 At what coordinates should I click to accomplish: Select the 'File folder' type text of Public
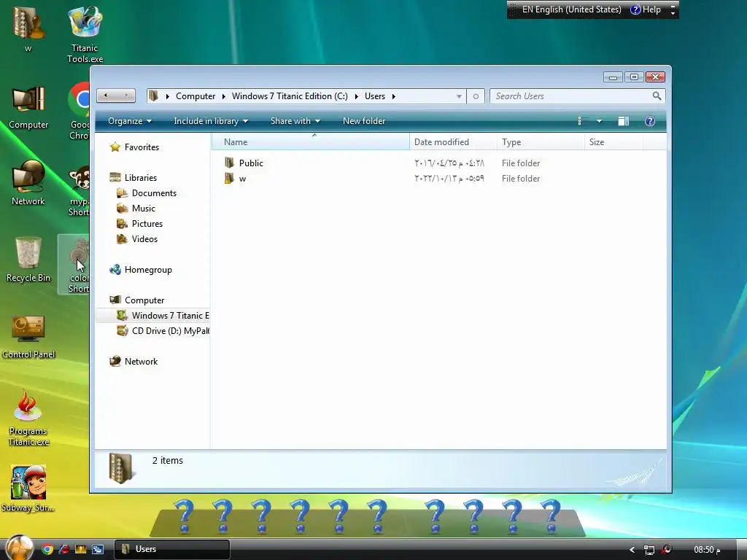(521, 163)
